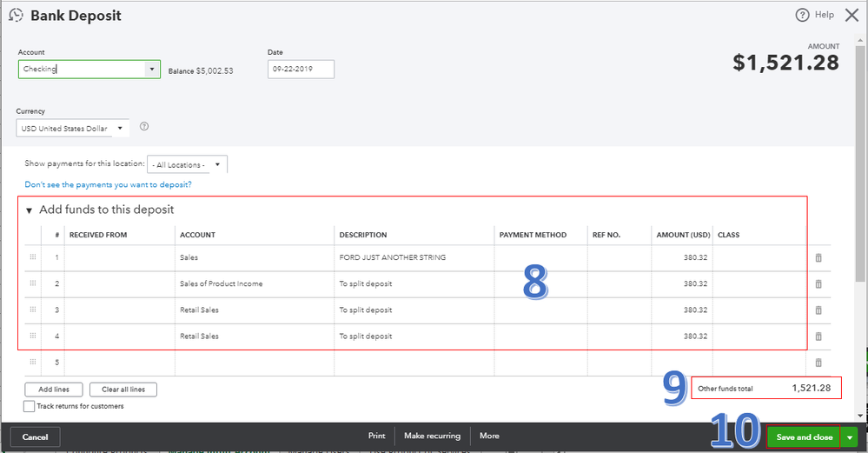
Task: Enable Track returns for customers checkbox
Action: pyautogui.click(x=30, y=406)
